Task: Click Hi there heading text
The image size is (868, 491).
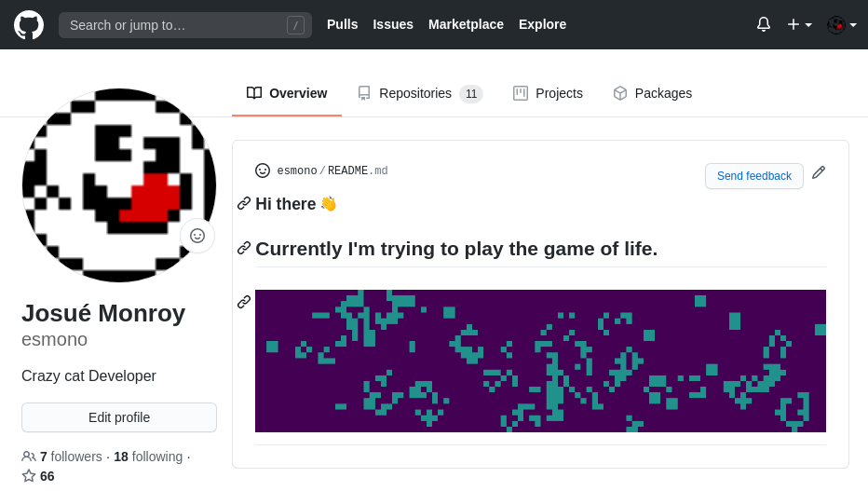Action: click(295, 204)
